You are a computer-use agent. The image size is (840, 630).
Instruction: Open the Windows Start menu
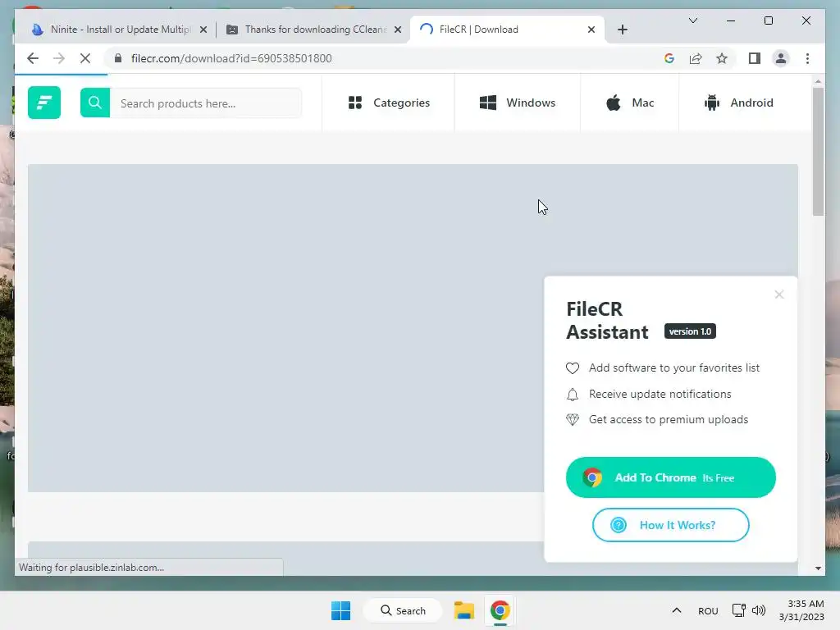pos(340,610)
